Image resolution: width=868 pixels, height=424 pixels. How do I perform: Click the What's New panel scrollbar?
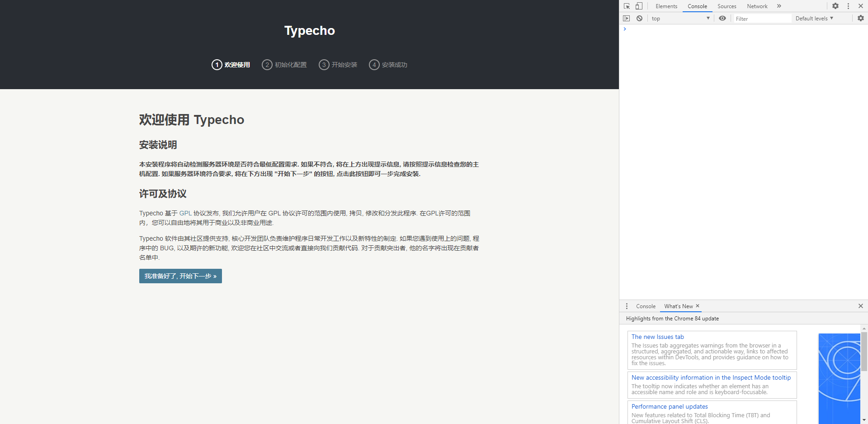pyautogui.click(x=864, y=351)
